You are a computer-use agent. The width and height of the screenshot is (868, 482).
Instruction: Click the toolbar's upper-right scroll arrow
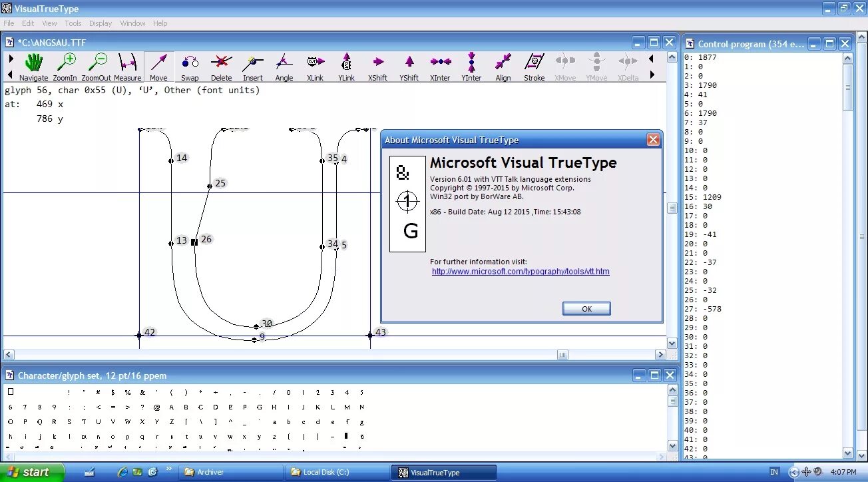pyautogui.click(x=651, y=59)
